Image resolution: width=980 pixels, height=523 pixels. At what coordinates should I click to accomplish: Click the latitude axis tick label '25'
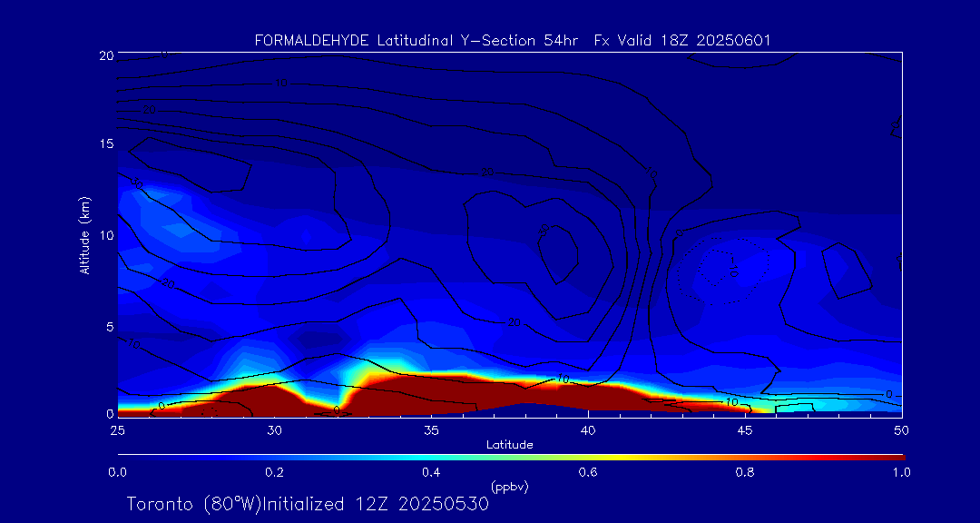(117, 430)
